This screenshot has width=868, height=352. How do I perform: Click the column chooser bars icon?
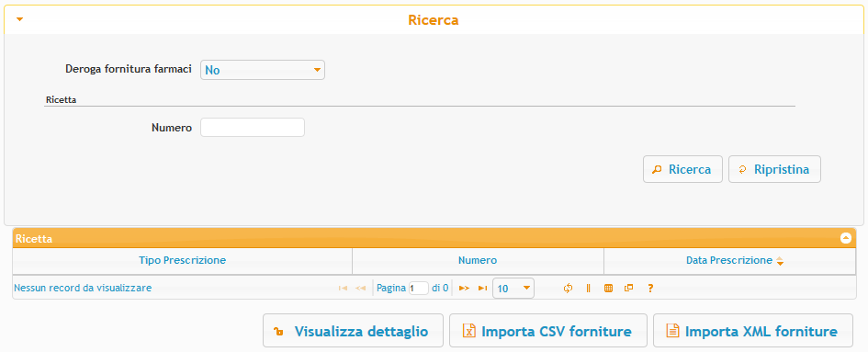[588, 289]
